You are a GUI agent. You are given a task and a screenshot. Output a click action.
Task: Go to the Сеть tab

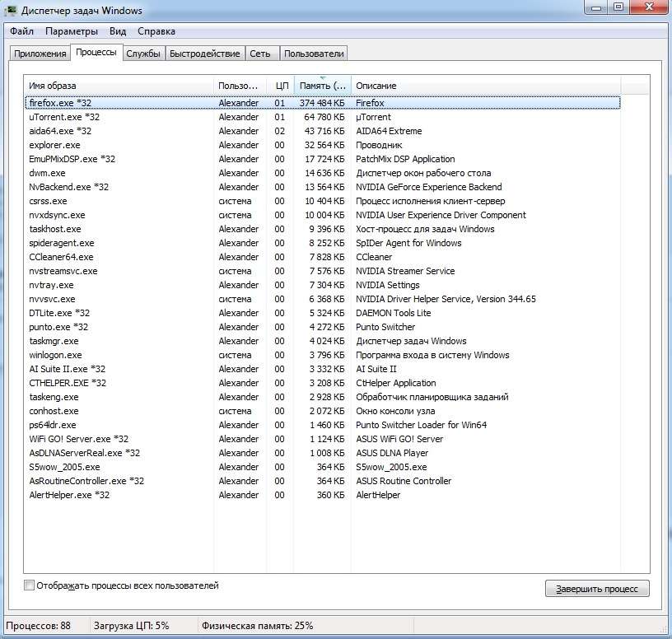260,54
